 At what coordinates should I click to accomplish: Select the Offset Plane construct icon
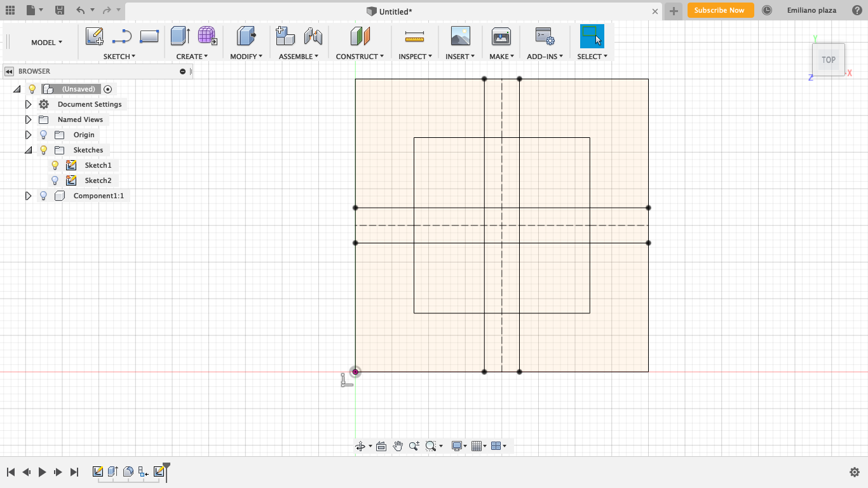(x=360, y=36)
